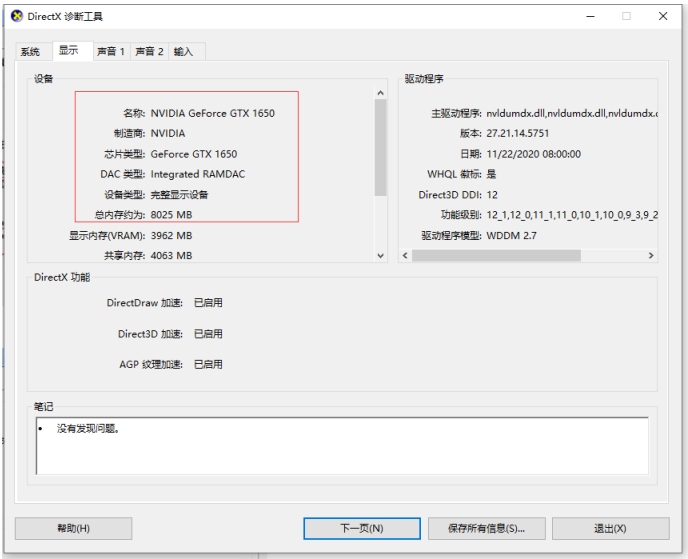The image size is (688, 559).
Task: Click the down arrow of the 设备 scrollbar
Action: (380, 255)
